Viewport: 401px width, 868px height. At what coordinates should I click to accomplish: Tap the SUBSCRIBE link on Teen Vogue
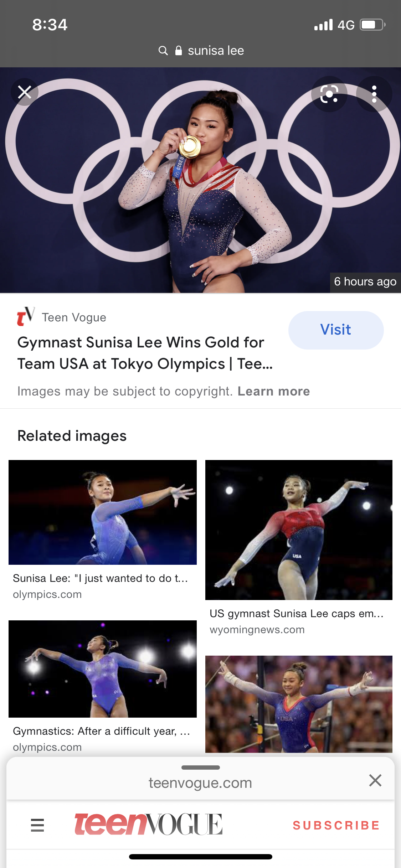[336, 825]
